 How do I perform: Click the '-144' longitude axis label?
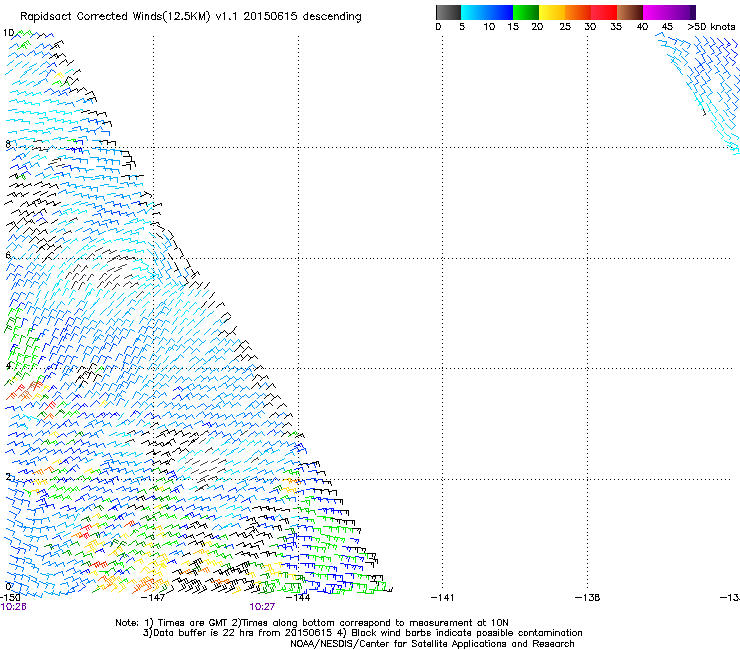[298, 598]
